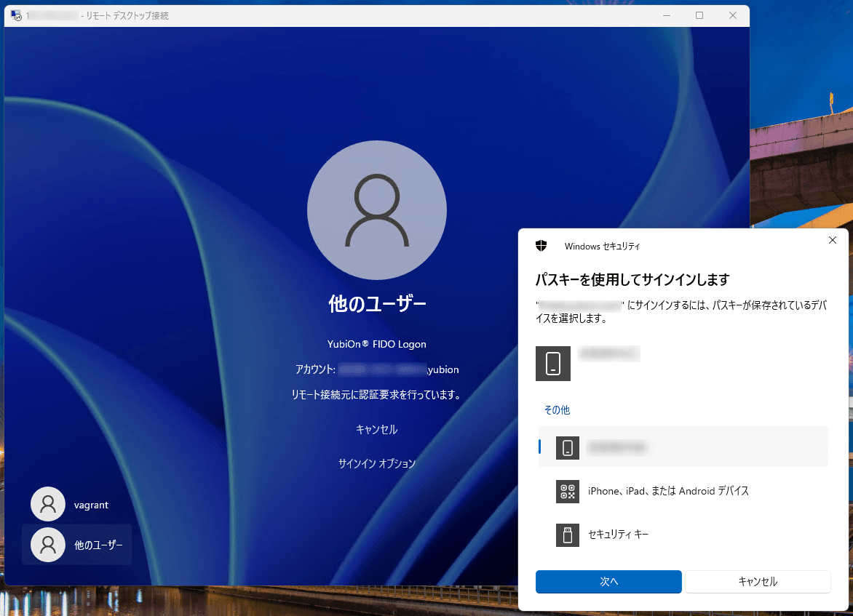Click the アカウント line on logon screen
The width and height of the screenshot is (853, 616).
pyautogui.click(x=376, y=369)
